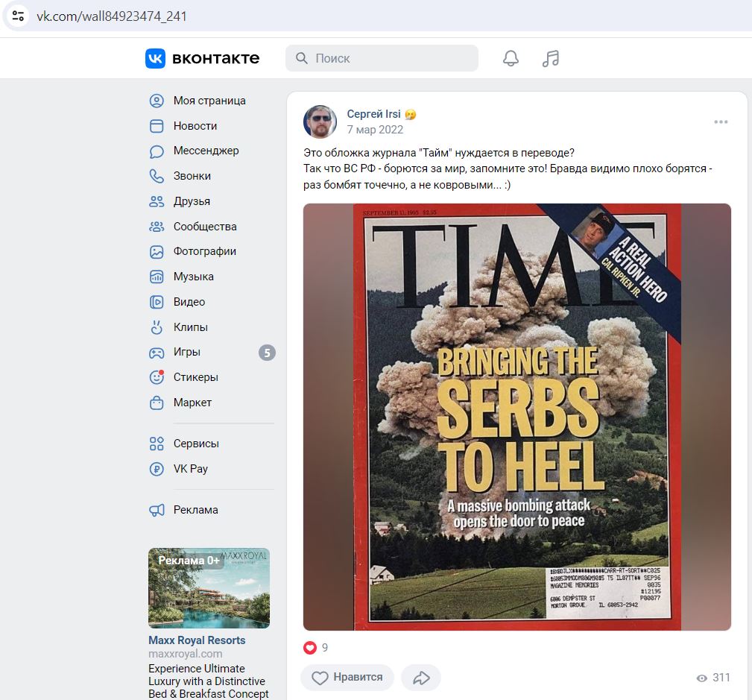
Task: Open author profile Сергей Irsi
Action: coord(373,114)
